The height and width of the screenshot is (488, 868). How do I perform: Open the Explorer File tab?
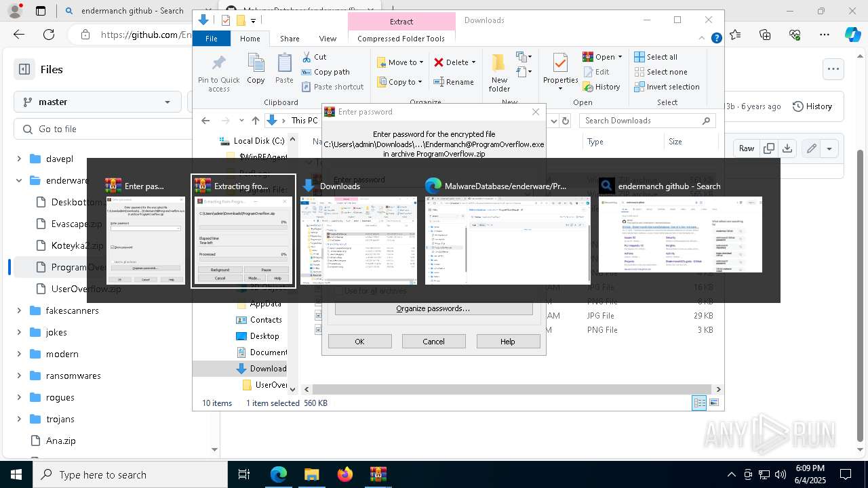(212, 39)
